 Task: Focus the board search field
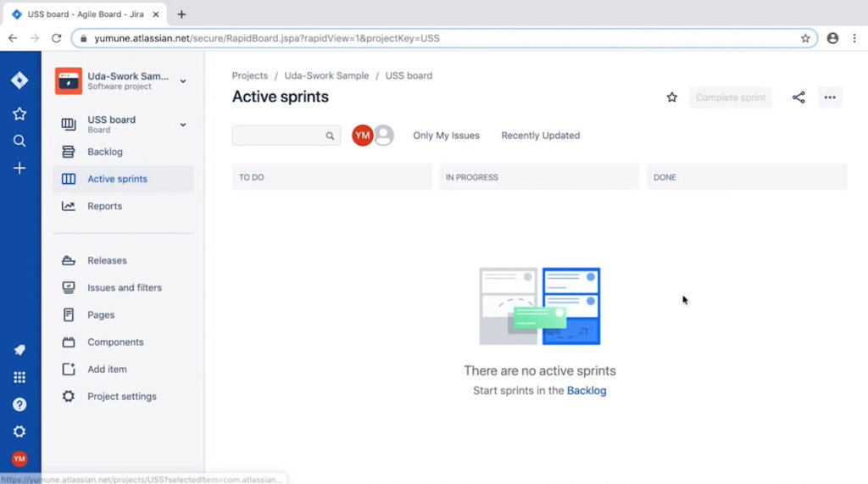coord(287,136)
